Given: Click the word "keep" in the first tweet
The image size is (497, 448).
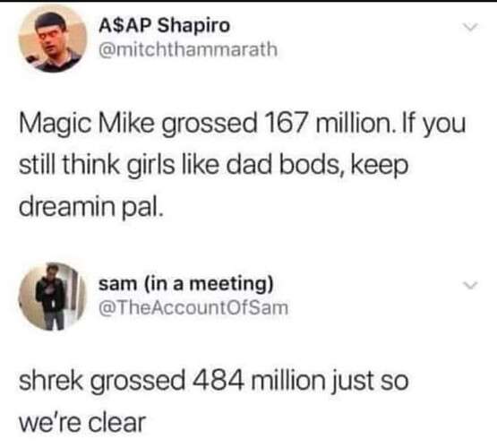Looking at the screenshot, I should coord(380,167).
